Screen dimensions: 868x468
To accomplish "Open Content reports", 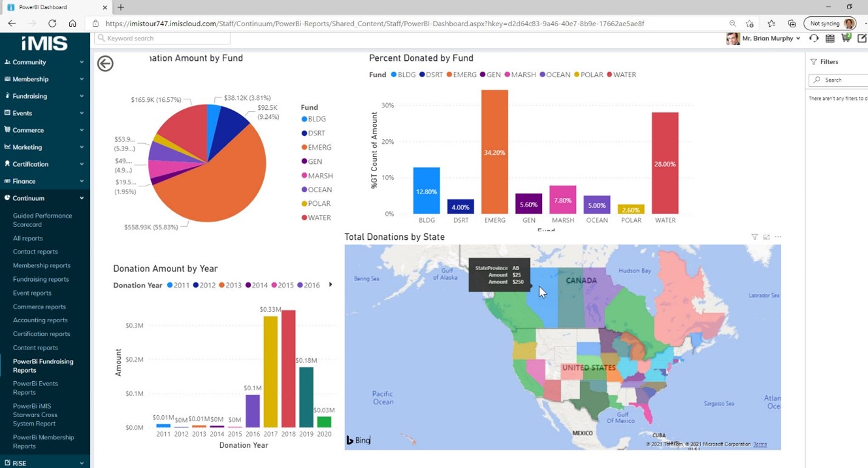I will [35, 348].
